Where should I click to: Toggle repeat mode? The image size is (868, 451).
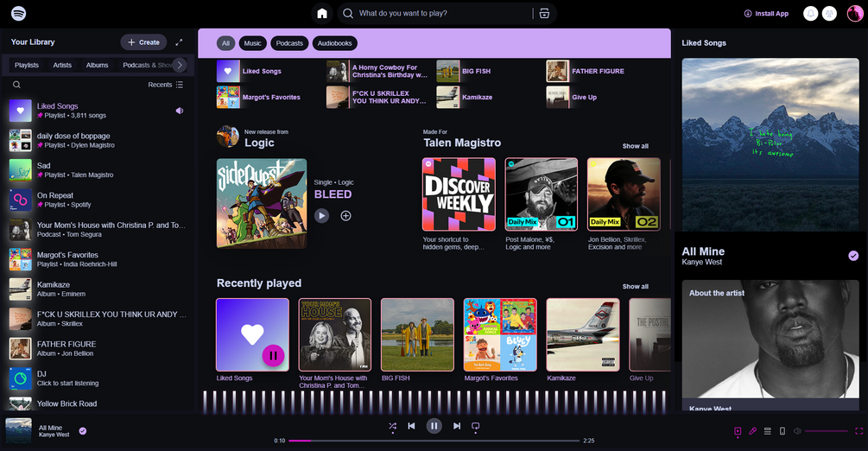click(x=476, y=426)
